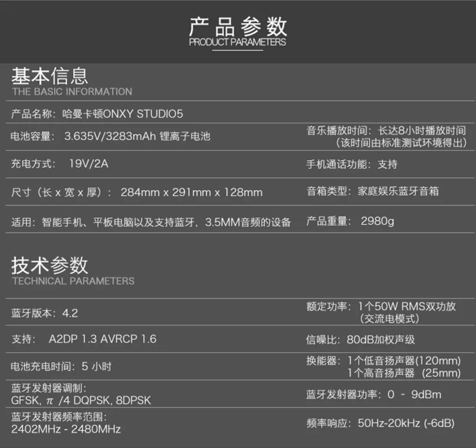Click battery capacity 3.635V/3283mAh 锂离子电池
Image resolution: width=476 pixels, height=448 pixels.
coord(137,136)
